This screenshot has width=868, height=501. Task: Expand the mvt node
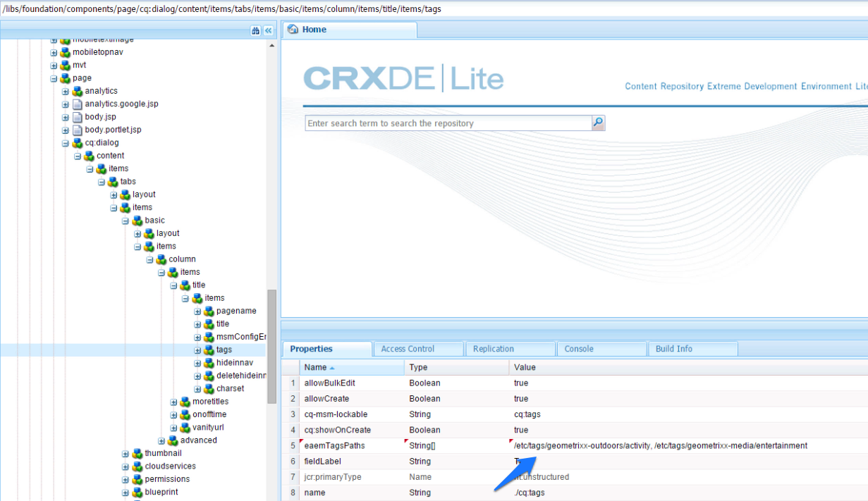[x=54, y=66]
